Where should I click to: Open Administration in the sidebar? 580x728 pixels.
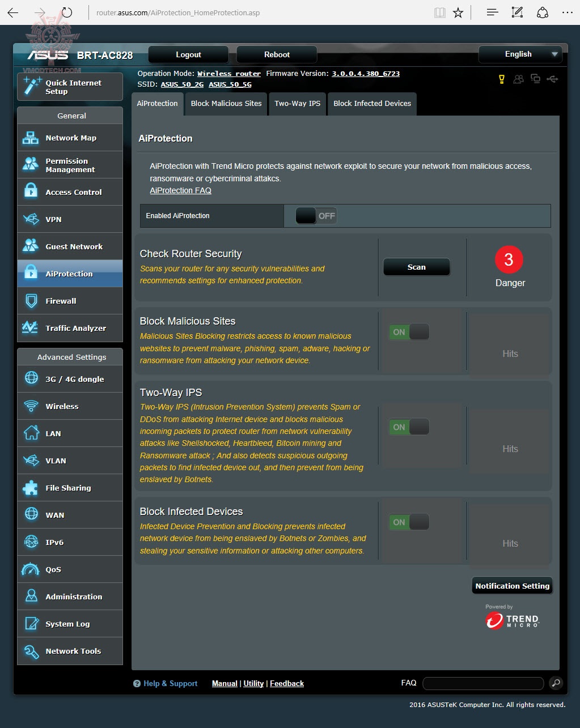coord(70,597)
